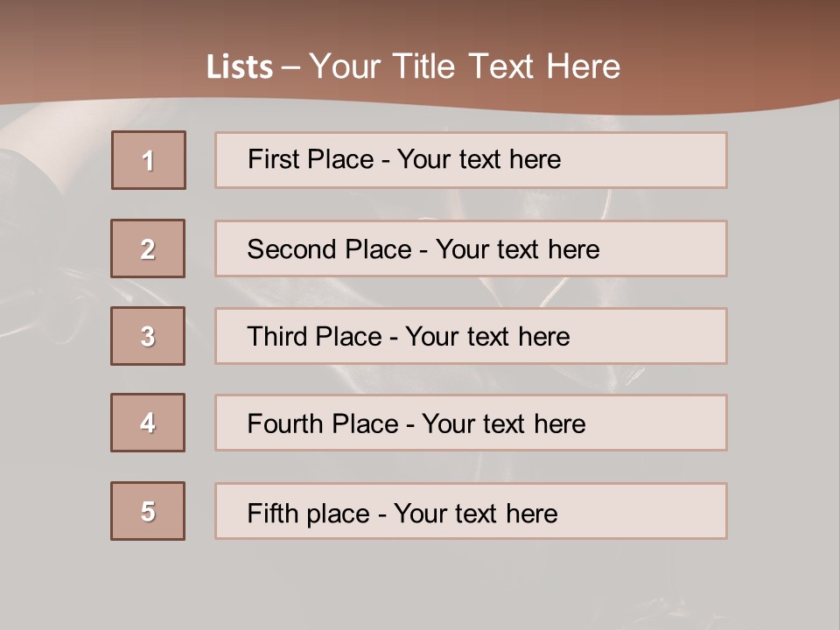Click the word Fifth in the last row
The width and height of the screenshot is (840, 630).
[273, 513]
